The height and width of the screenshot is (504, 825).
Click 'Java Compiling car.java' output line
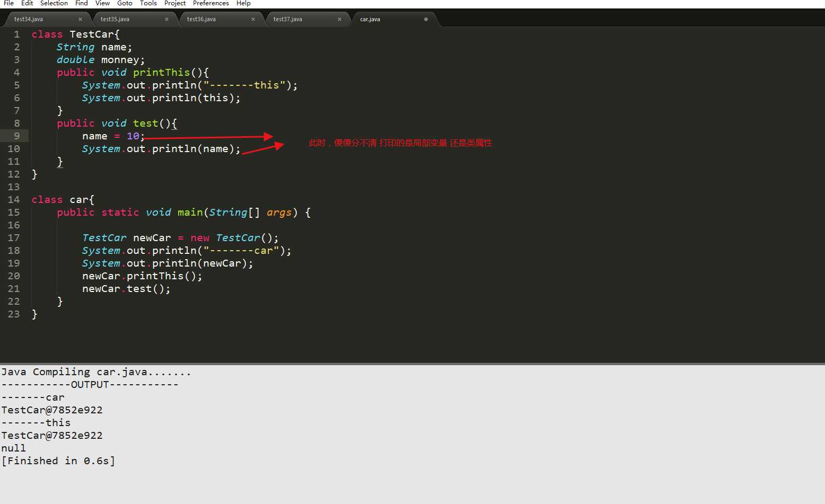coord(96,372)
